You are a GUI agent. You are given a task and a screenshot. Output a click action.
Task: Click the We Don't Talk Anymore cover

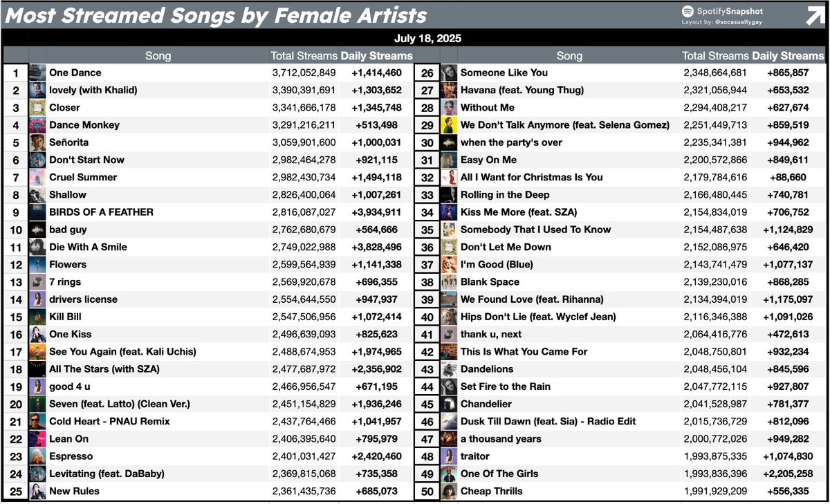click(449, 125)
